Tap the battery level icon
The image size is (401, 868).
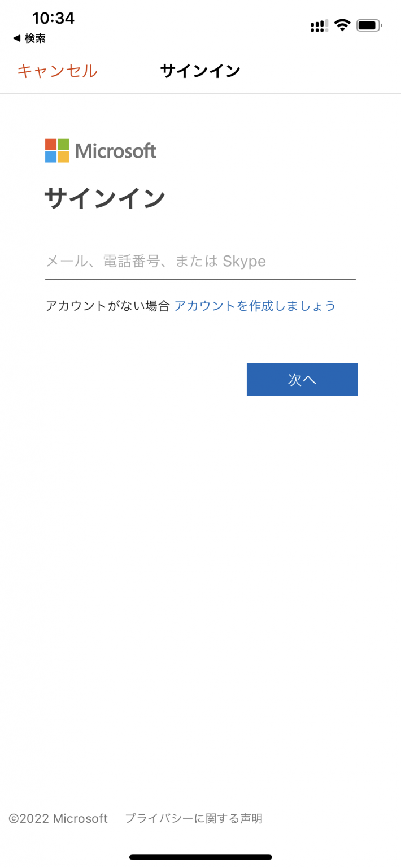tap(369, 25)
